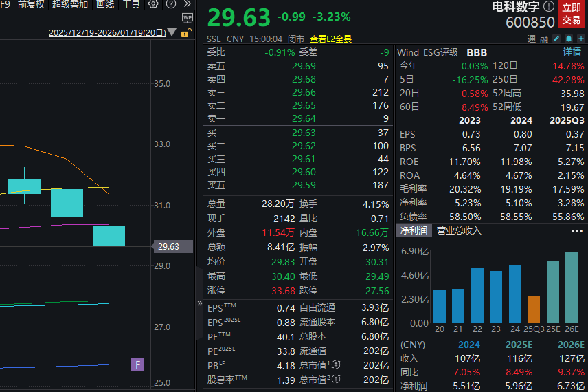Click the purple F marker on chart
The width and height of the screenshot is (588, 392).
pyautogui.click(x=137, y=364)
